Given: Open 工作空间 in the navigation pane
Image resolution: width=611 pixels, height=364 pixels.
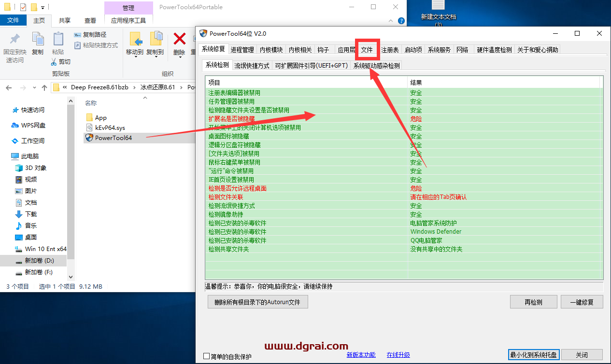Looking at the screenshot, I should pos(28,141).
